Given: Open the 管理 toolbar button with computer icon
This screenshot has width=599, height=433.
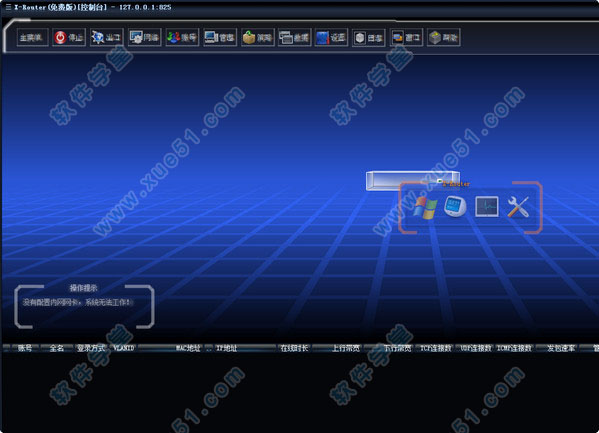Looking at the screenshot, I should [x=220, y=37].
